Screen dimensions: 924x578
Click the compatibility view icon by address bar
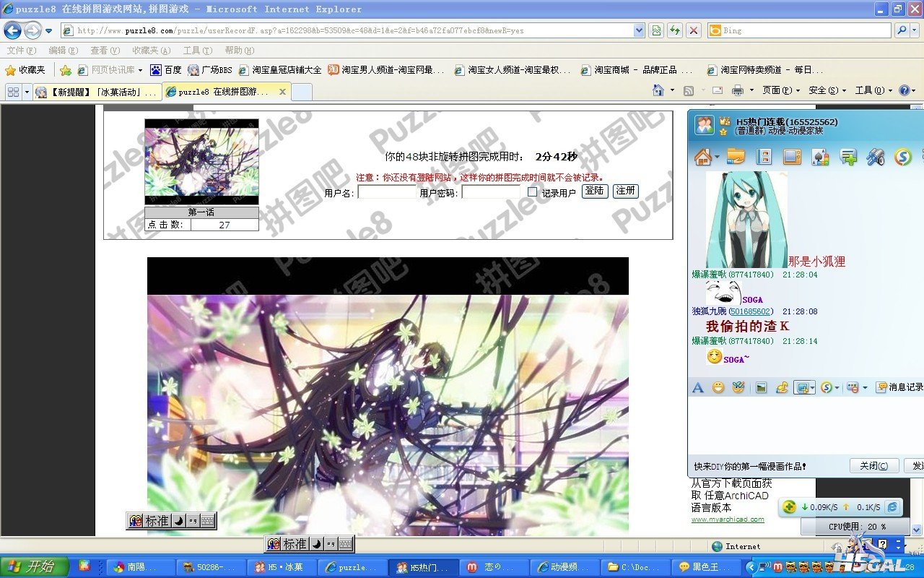tap(655, 30)
